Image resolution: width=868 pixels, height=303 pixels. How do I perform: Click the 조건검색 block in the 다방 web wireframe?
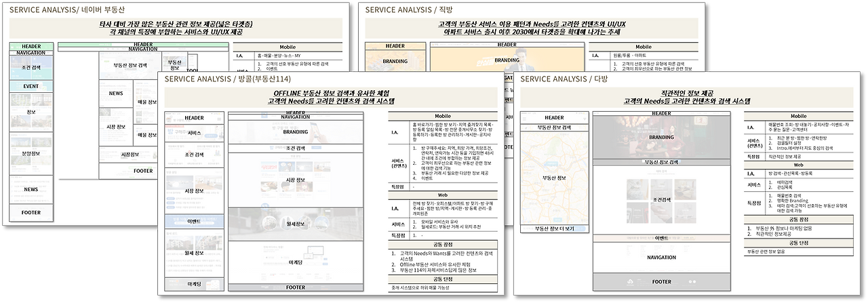[x=661, y=201]
